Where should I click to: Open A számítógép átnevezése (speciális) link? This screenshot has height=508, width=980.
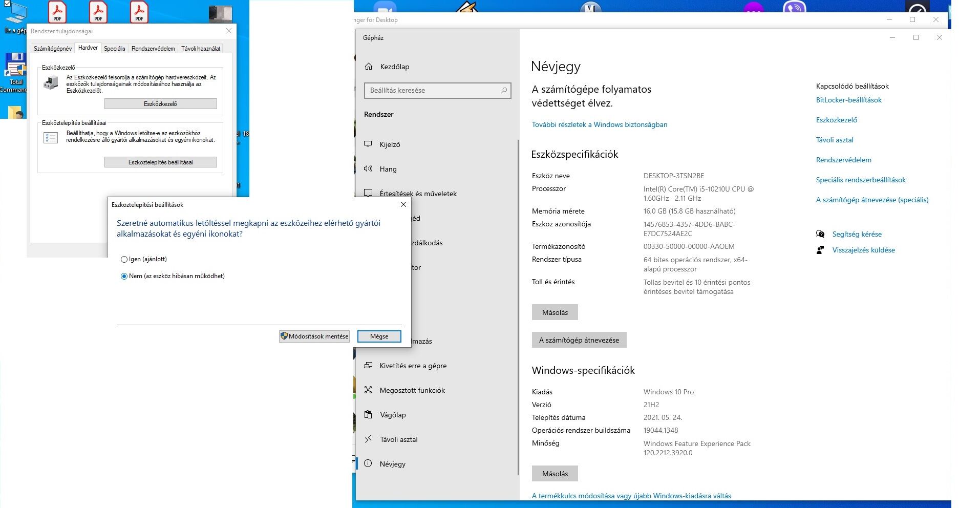872,200
